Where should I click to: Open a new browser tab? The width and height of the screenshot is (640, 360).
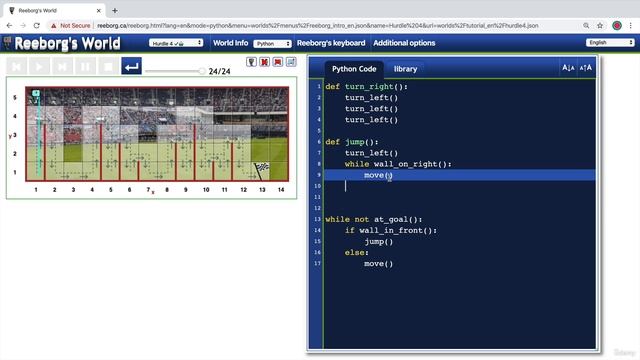(x=115, y=11)
